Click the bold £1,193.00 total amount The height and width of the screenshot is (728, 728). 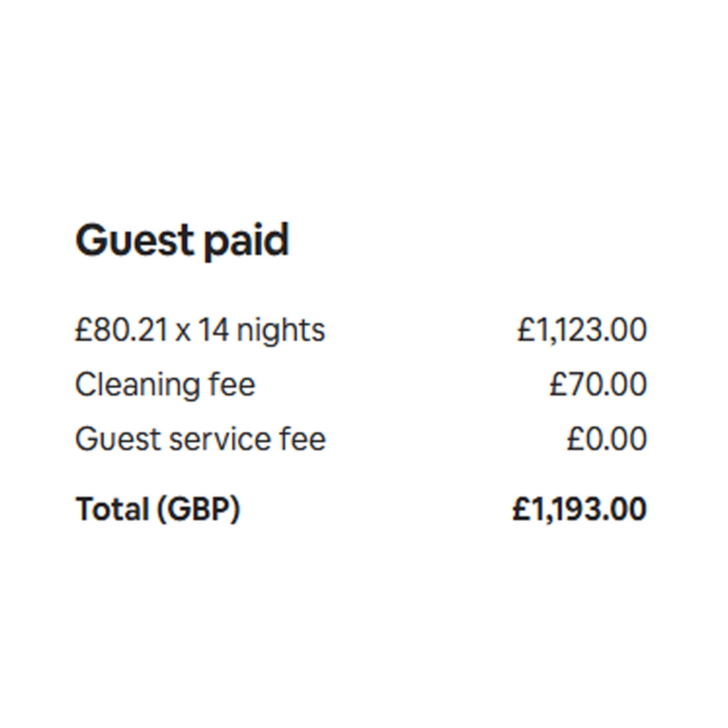(579, 509)
